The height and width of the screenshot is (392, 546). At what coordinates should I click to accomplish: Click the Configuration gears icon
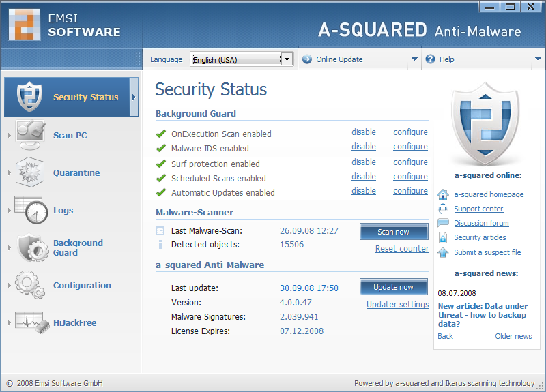tap(31, 285)
